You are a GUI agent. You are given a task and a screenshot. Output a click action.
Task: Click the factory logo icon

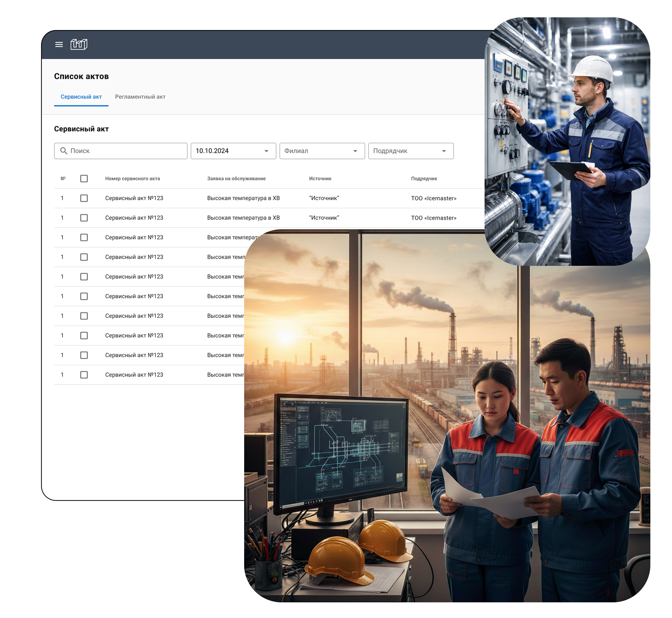pos(79,44)
